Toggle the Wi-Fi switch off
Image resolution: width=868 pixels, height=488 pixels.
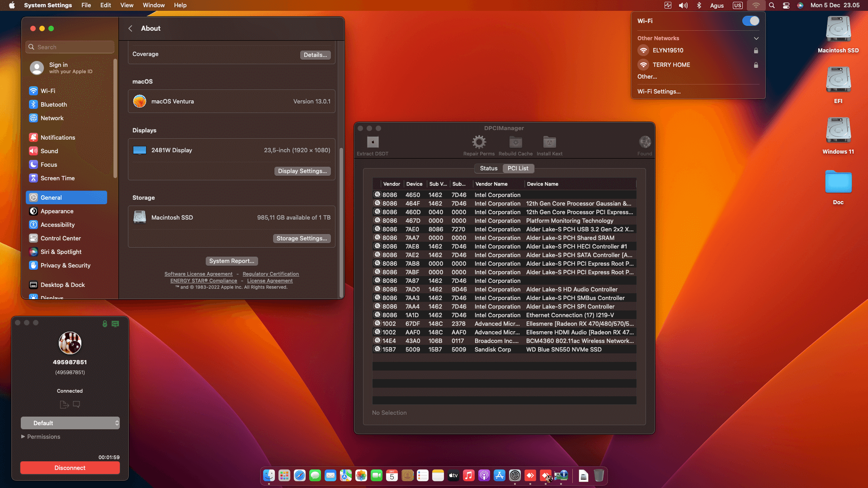(x=750, y=21)
